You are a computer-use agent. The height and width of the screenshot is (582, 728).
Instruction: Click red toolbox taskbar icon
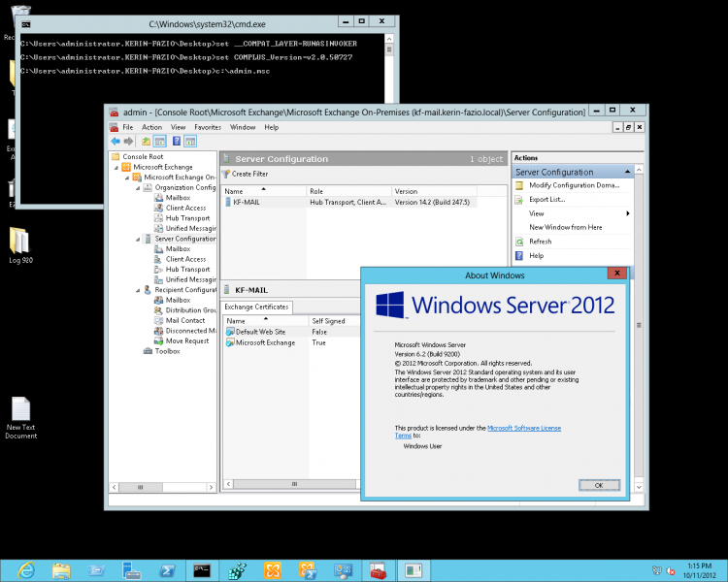tap(378, 570)
